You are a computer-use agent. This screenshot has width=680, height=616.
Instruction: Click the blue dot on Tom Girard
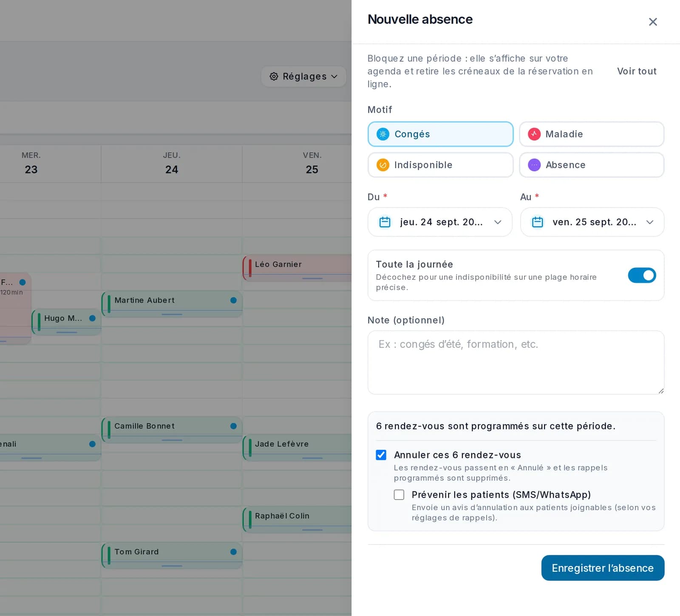[x=233, y=552]
